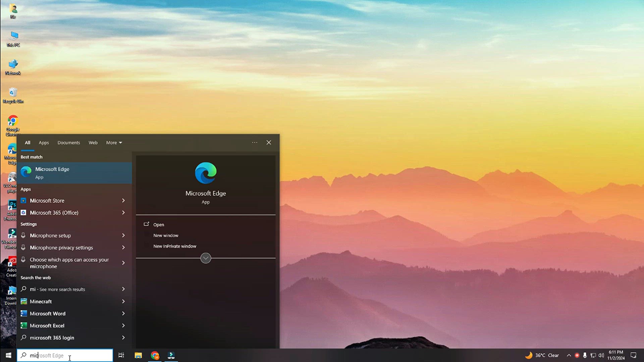Expand Microphone setup result arrow
This screenshot has height=362, width=644.
pyautogui.click(x=123, y=235)
